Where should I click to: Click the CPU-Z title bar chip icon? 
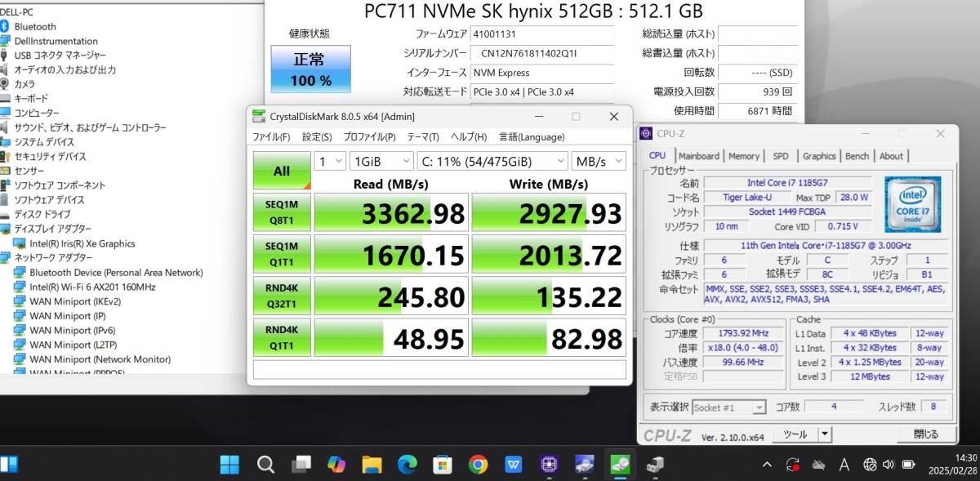[646, 133]
